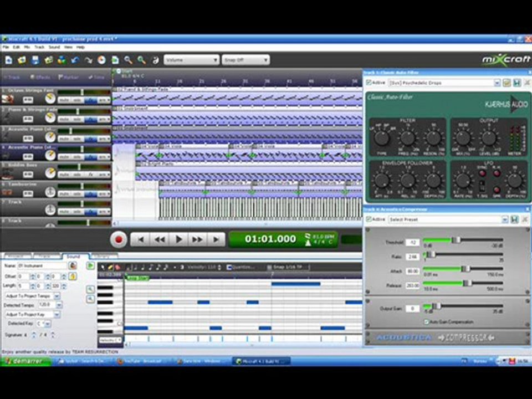Image resolution: width=532 pixels, height=399 pixels.
Task: Click upper magnifier beside piano keyboard
Action: point(90,289)
